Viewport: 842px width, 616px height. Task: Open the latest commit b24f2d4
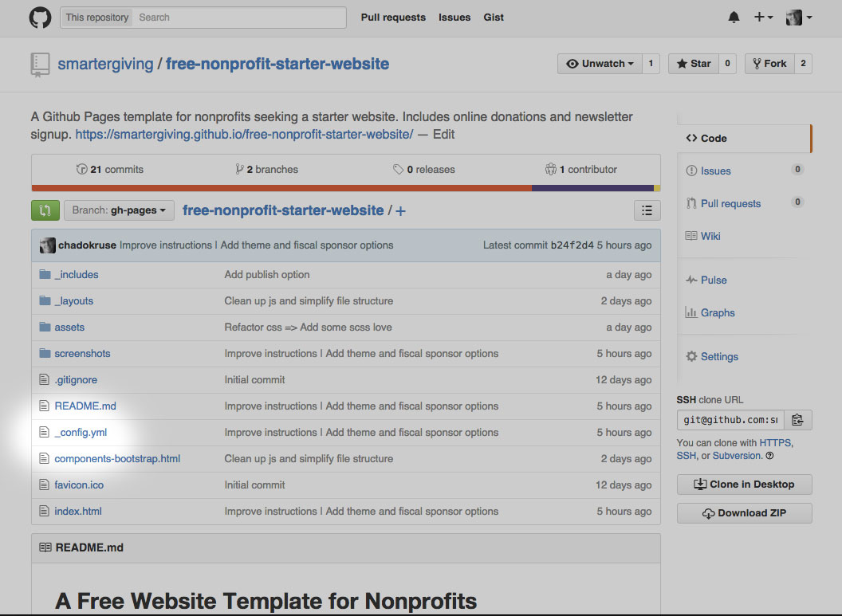tap(572, 245)
